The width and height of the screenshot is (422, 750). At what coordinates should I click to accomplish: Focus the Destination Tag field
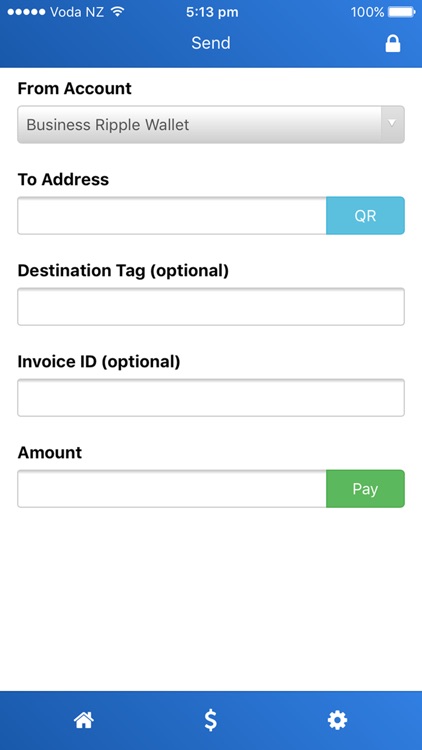point(211,307)
